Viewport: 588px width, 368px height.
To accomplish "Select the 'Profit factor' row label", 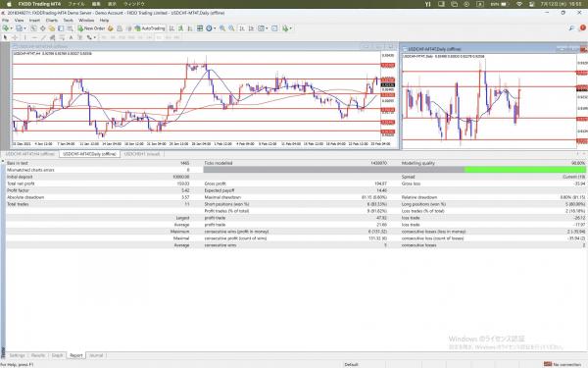I will (x=18, y=190).
